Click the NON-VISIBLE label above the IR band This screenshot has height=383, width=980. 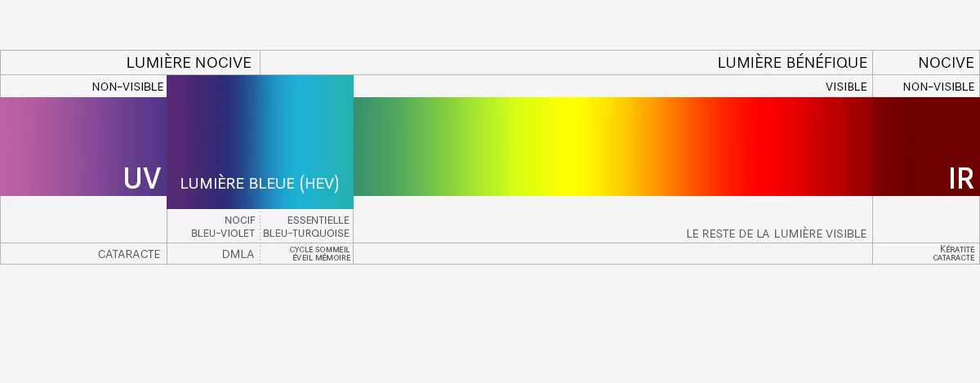click(938, 87)
